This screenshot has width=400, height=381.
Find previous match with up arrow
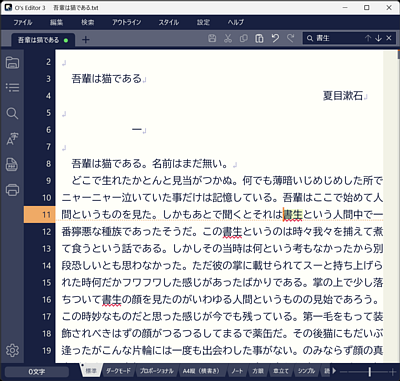point(368,38)
